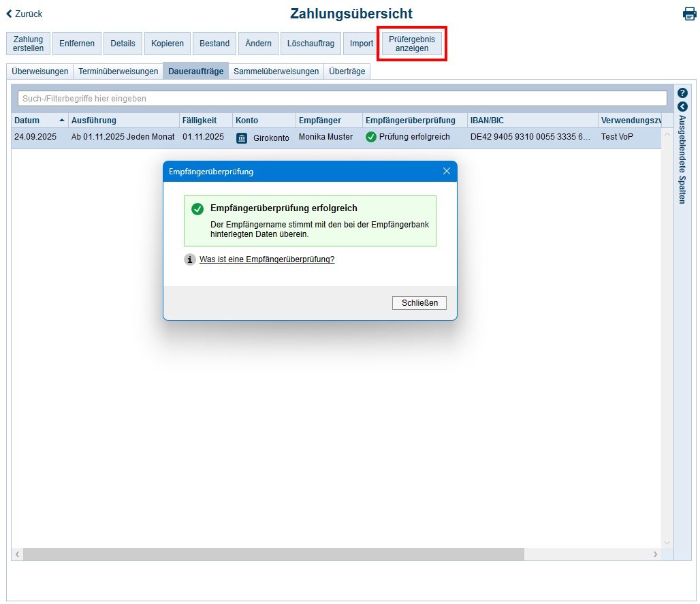Click the Zahlung erstellen button
Viewport: 700px width, 604px height.
pos(28,44)
